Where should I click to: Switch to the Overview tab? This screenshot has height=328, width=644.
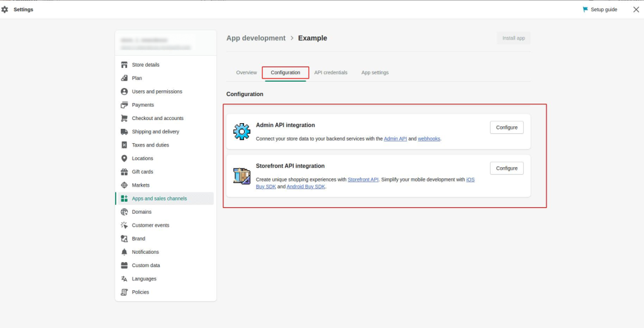coord(247,72)
